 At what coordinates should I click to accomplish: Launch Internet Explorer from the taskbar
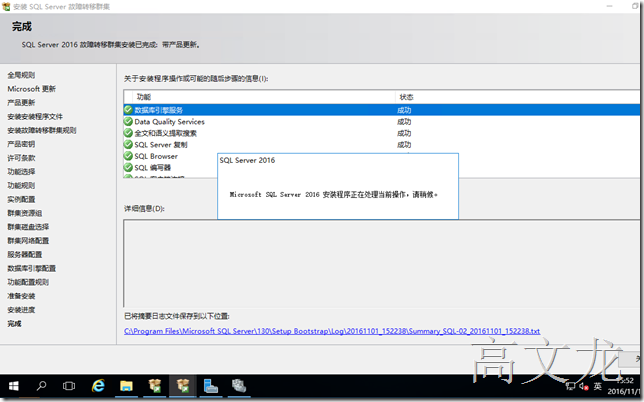click(98, 386)
